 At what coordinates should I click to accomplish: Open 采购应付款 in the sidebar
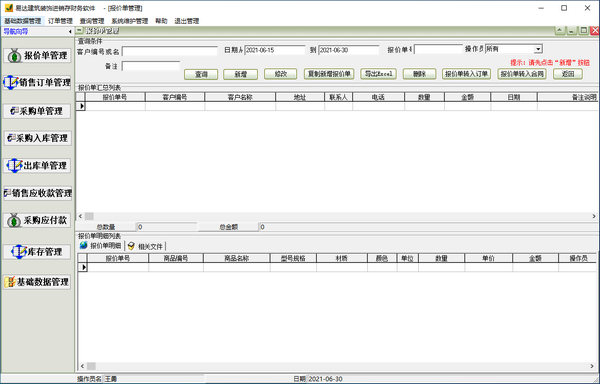point(37,220)
